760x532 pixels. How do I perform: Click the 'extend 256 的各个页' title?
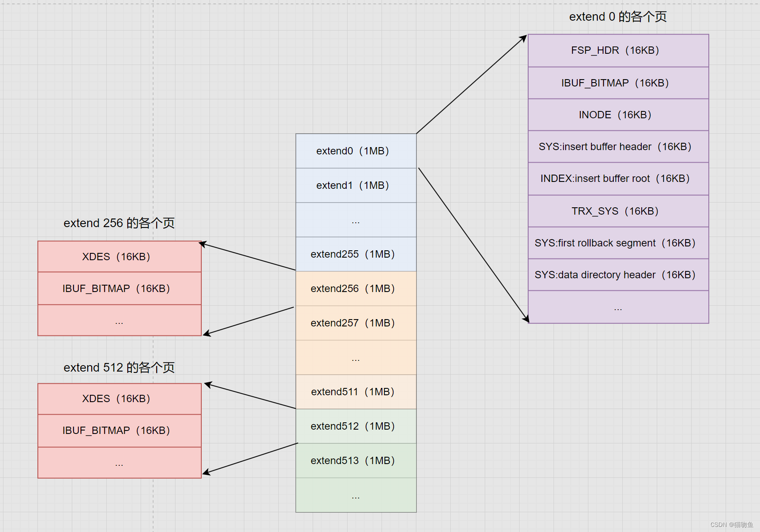pos(119,223)
